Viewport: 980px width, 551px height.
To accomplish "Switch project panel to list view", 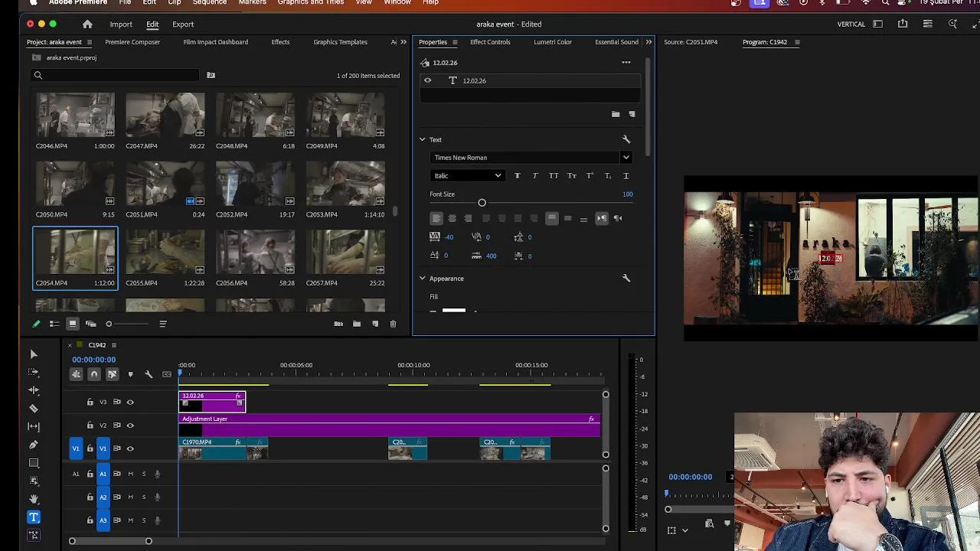I will click(54, 324).
